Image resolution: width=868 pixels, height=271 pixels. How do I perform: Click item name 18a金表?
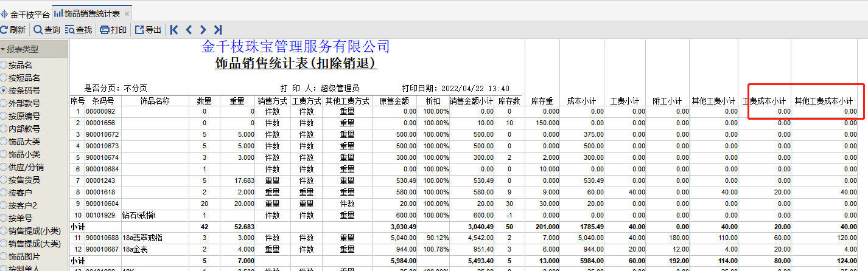pos(136,249)
